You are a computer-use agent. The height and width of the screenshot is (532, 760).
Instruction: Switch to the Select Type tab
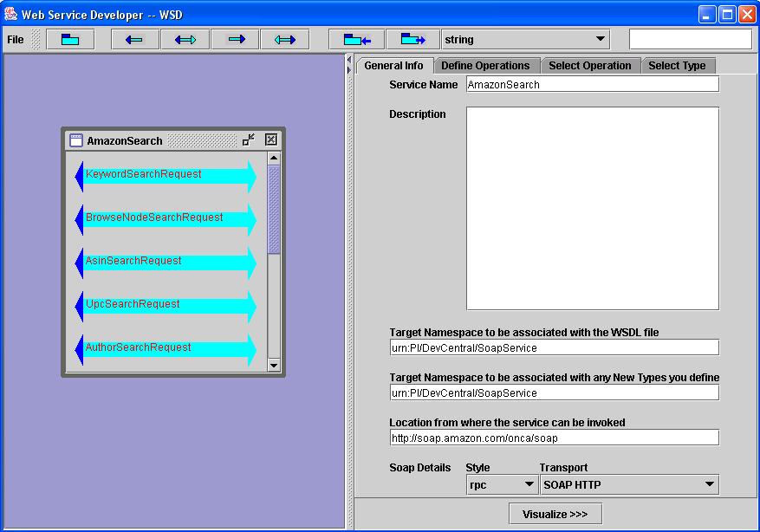tap(677, 65)
